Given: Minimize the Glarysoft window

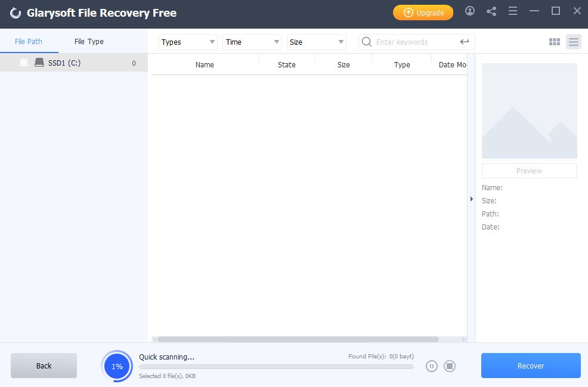Looking at the screenshot, I should pyautogui.click(x=534, y=11).
